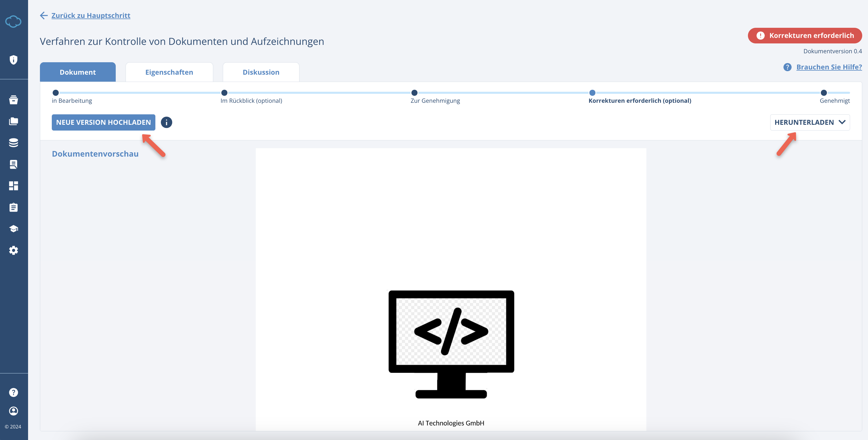The image size is (868, 440).
Task: Expand the HERUNTERLADEN download options
Action: coord(810,122)
